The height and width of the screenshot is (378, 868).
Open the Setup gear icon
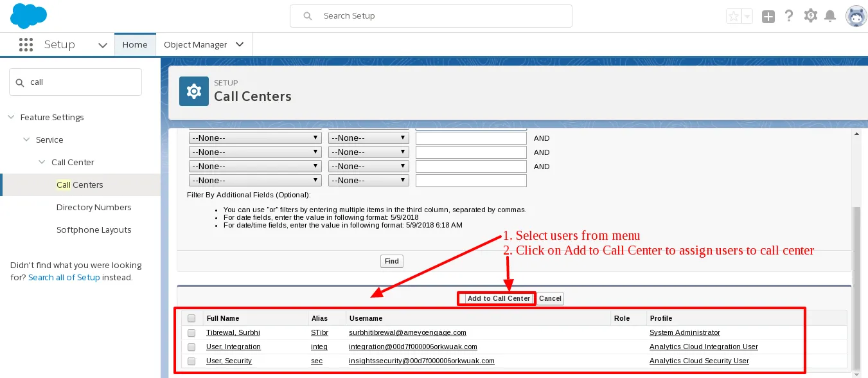click(811, 16)
